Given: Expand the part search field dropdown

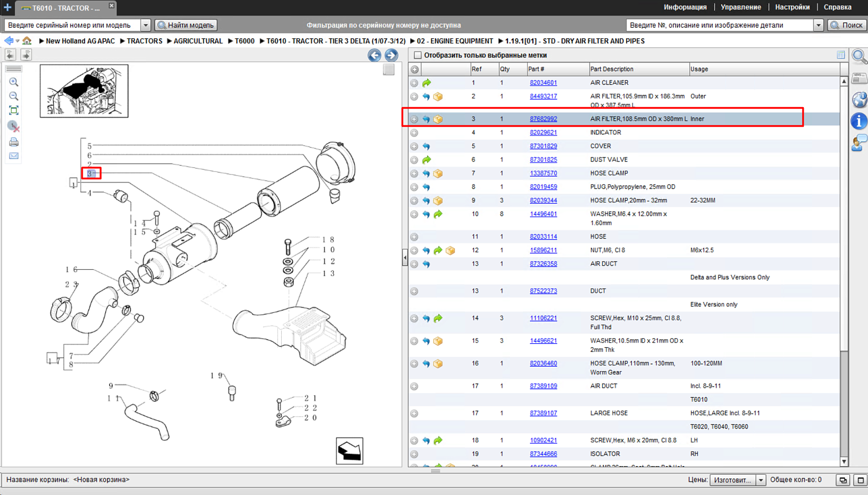Looking at the screenshot, I should coord(818,25).
